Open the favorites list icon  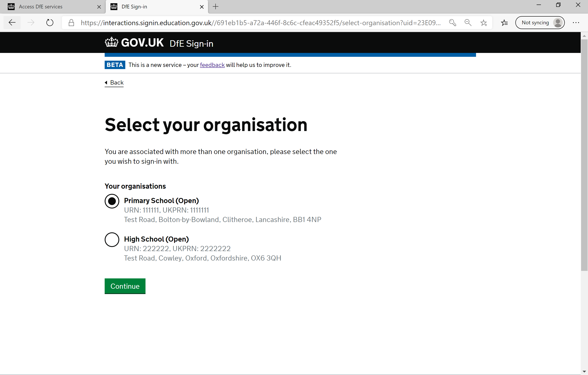(x=504, y=23)
